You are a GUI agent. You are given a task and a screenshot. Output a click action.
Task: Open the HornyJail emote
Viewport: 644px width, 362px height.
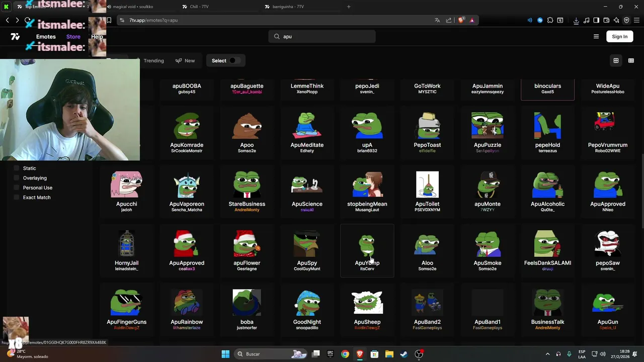point(126,250)
